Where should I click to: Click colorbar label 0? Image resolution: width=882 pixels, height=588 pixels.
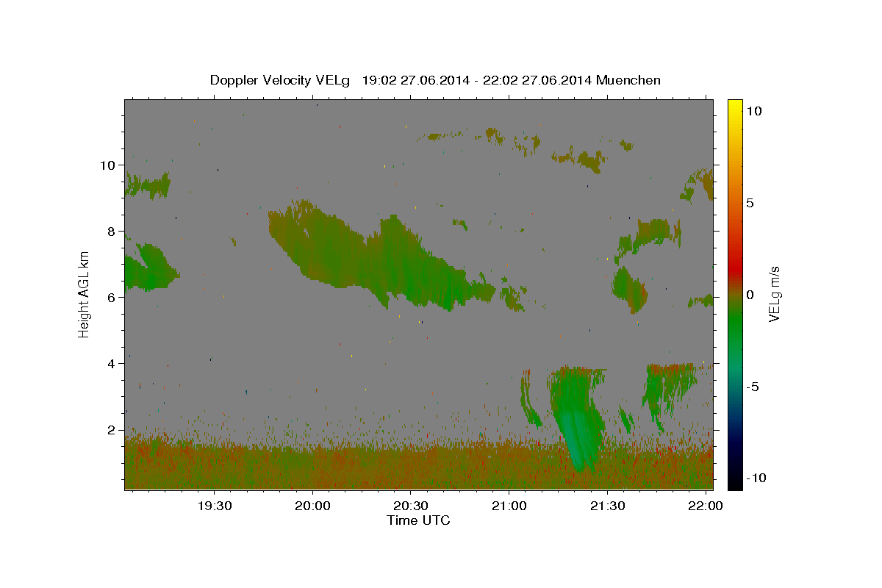click(750, 295)
